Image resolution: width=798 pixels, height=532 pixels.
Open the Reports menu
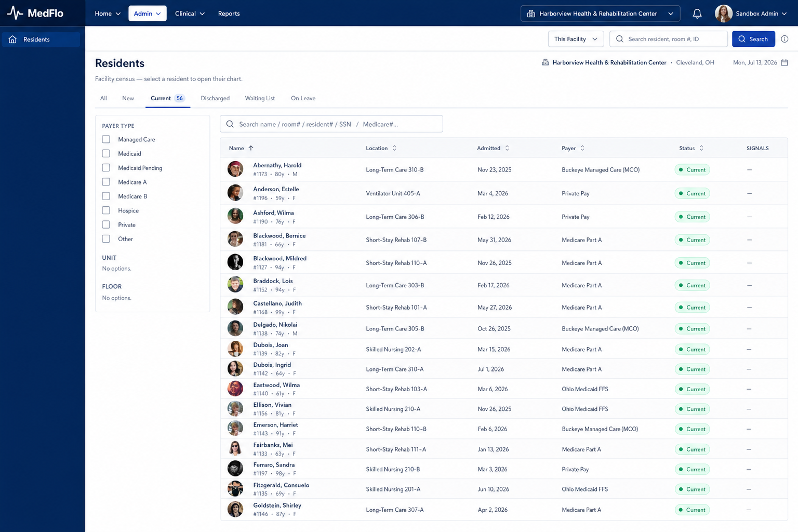click(x=229, y=14)
